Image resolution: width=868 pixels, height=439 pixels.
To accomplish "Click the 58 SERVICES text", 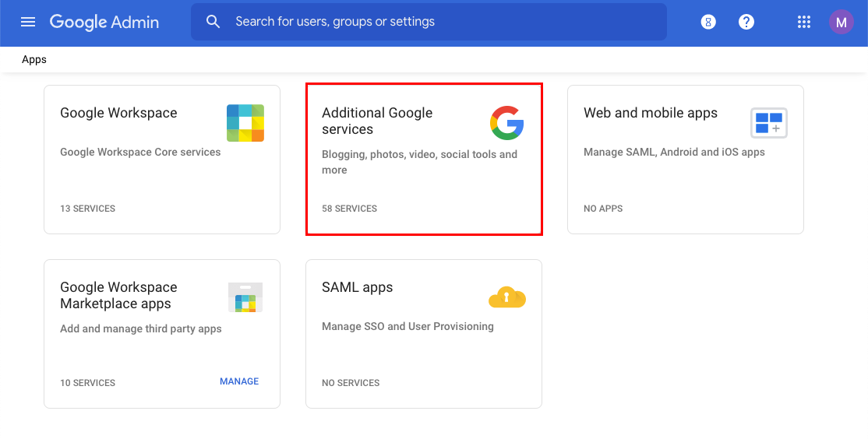I will click(x=349, y=209).
